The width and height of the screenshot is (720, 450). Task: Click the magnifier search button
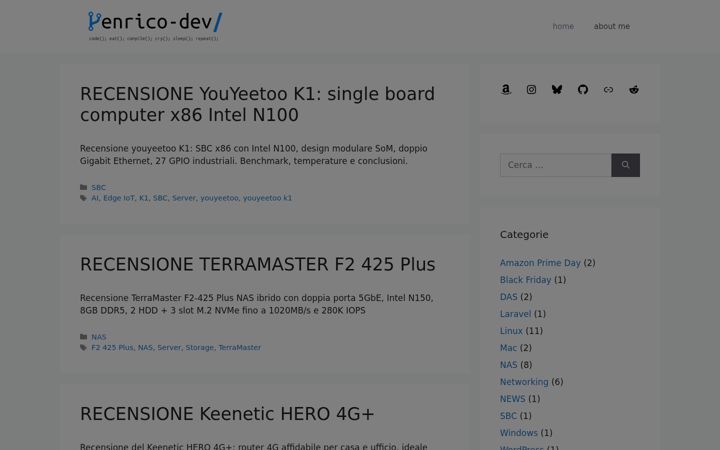tap(625, 165)
